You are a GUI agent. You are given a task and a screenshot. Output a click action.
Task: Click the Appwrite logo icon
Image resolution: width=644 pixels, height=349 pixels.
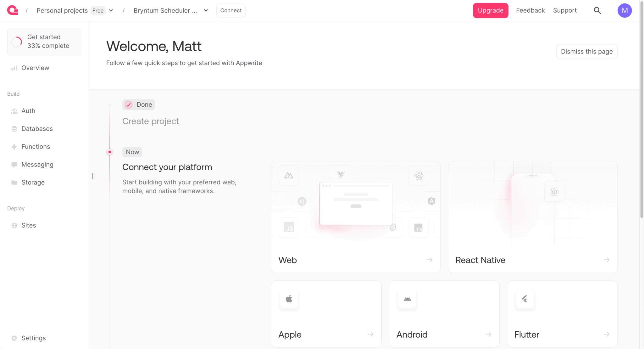point(13,10)
